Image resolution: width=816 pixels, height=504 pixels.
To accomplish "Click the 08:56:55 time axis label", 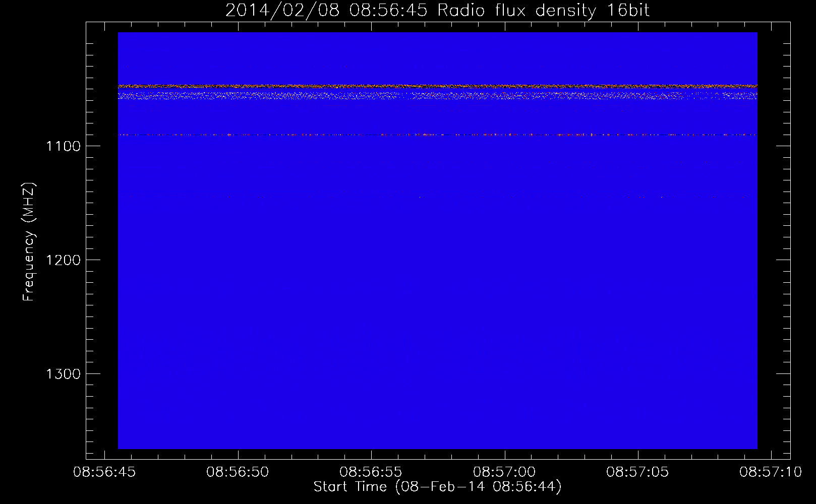I will pos(371,472).
